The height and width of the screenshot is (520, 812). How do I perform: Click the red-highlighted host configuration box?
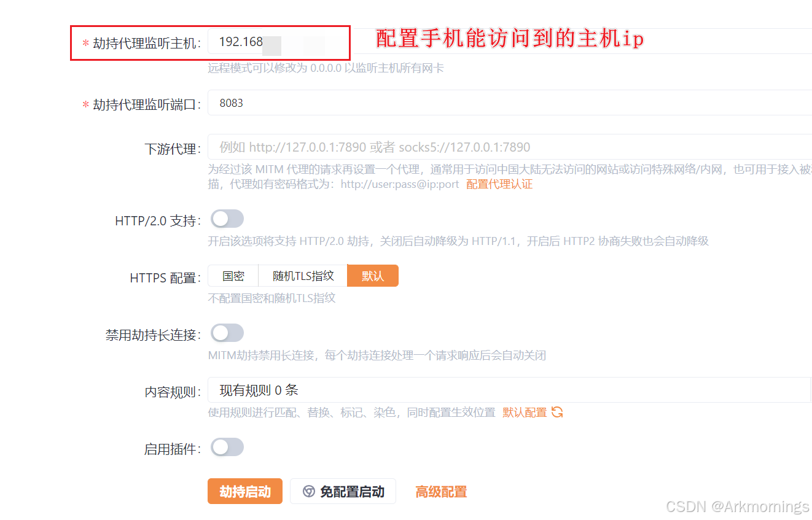[210, 43]
